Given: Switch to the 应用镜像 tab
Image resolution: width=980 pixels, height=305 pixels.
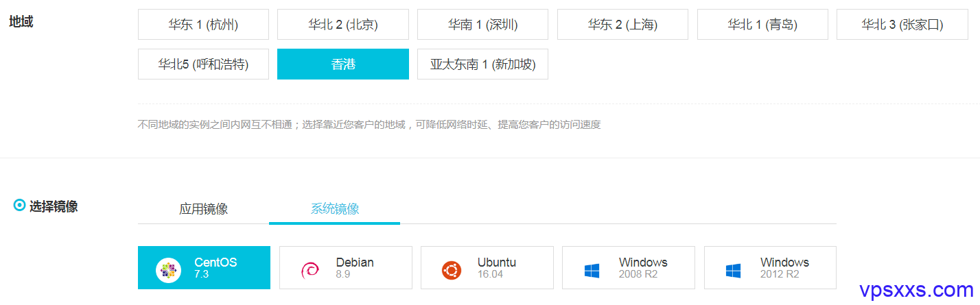Looking at the screenshot, I should tap(203, 209).
